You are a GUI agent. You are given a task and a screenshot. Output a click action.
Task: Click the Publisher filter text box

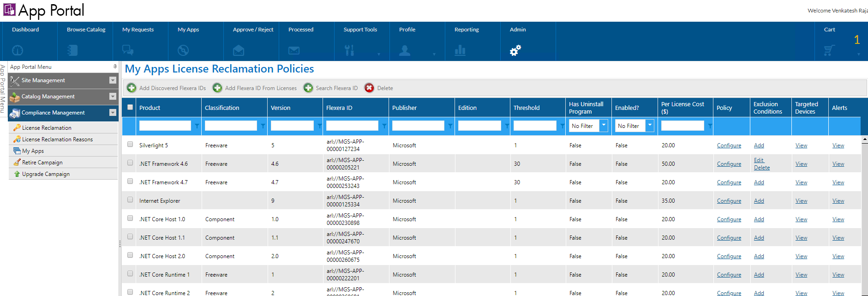pos(418,126)
